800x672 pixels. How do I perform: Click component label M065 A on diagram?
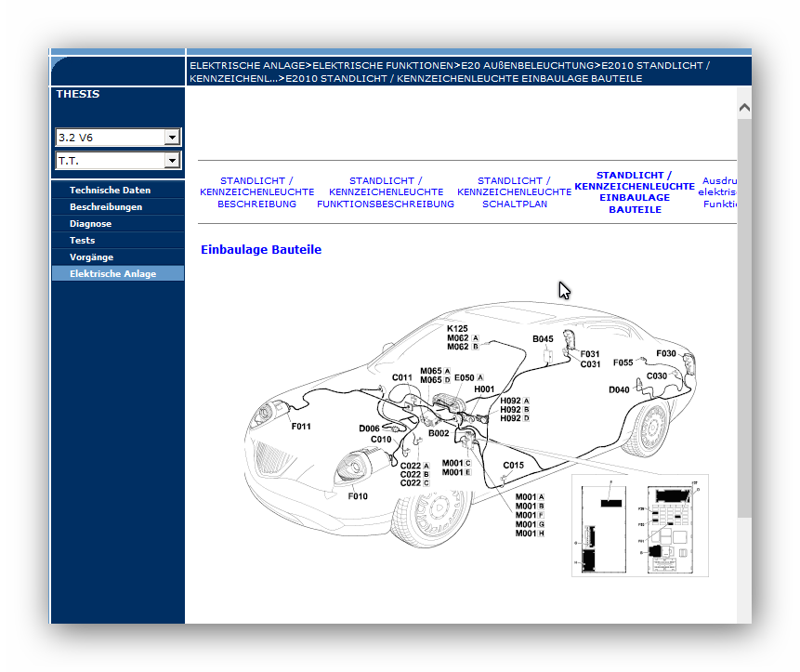pos(435,371)
